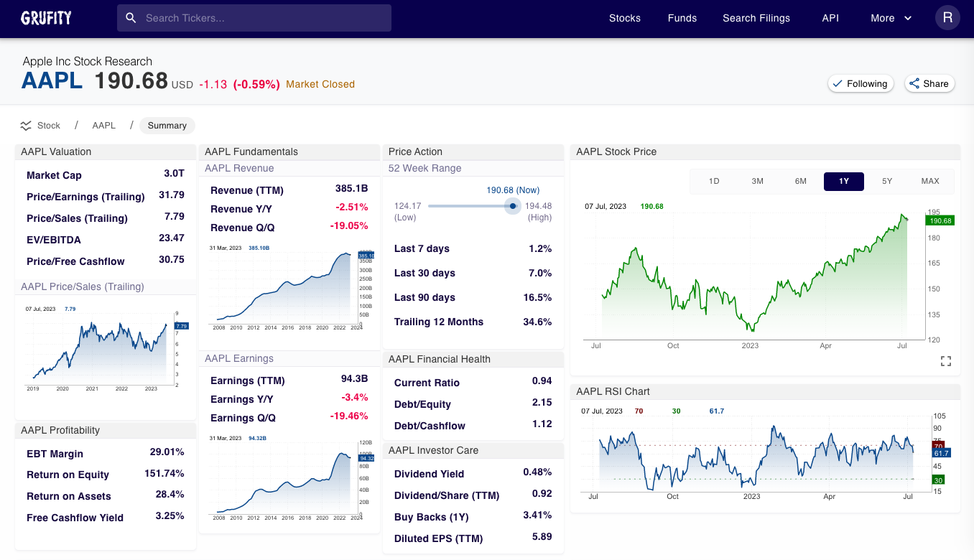Click the search magnifier icon

(131, 18)
